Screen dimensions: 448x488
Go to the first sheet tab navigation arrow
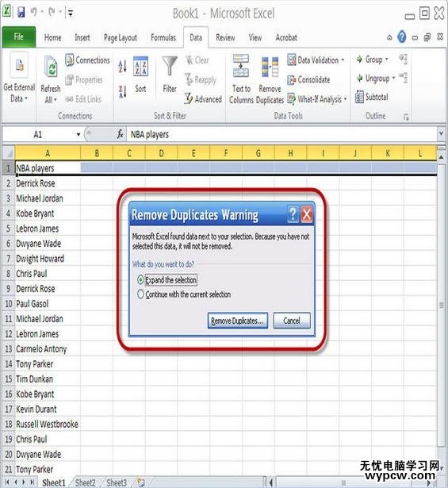(7, 482)
